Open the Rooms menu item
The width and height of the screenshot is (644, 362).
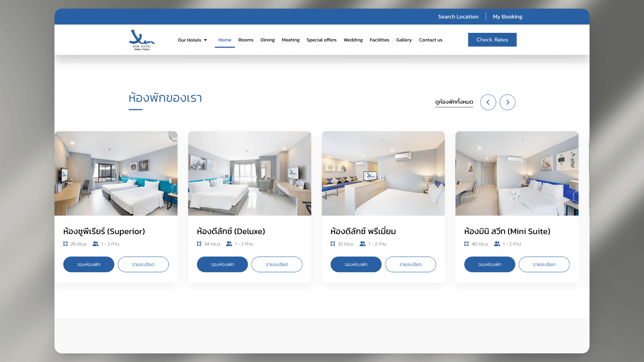pyautogui.click(x=246, y=40)
